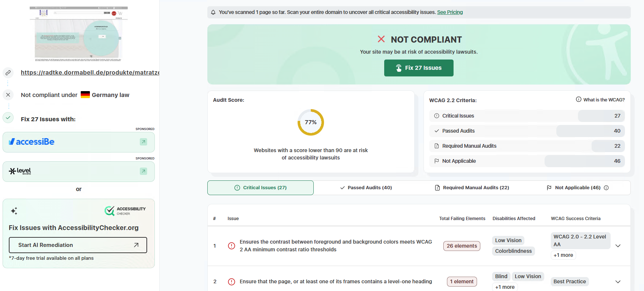Click the link icon beside the scanned URL
This screenshot has height=291, width=644.
point(8,73)
